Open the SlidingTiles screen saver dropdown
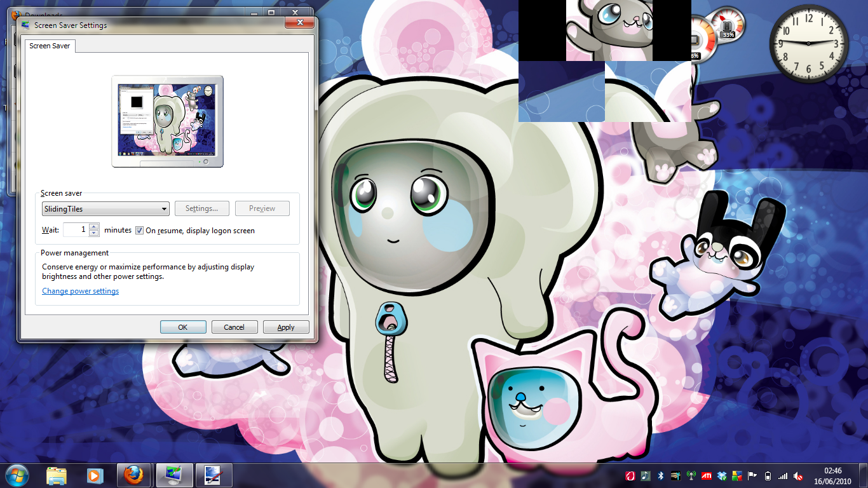This screenshot has width=868, height=488. click(105, 208)
